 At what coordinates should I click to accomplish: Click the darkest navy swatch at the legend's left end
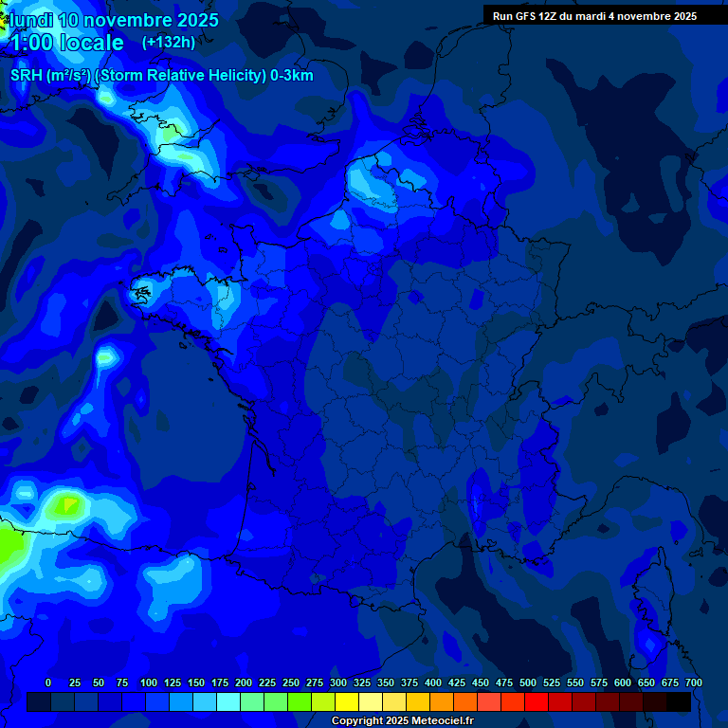point(39,701)
